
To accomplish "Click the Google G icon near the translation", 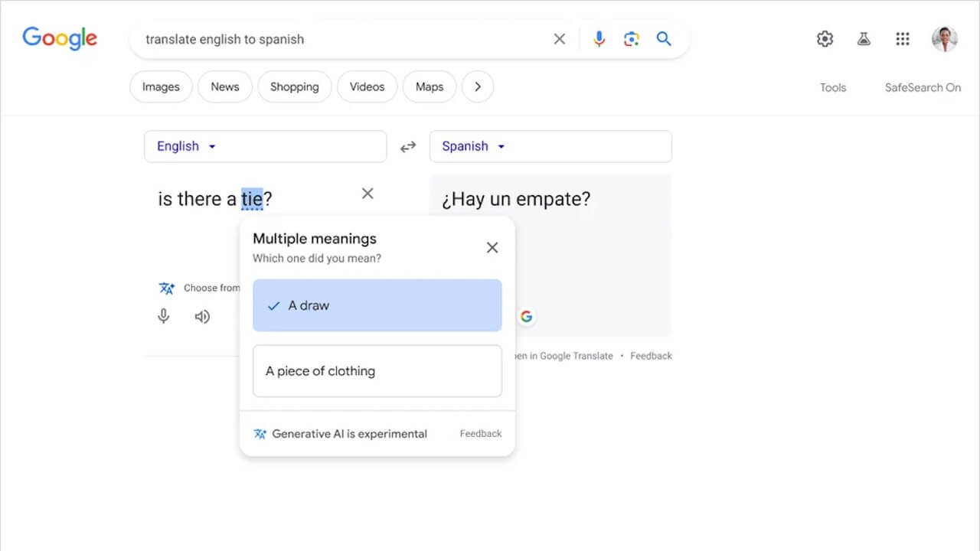I will pyautogui.click(x=526, y=316).
